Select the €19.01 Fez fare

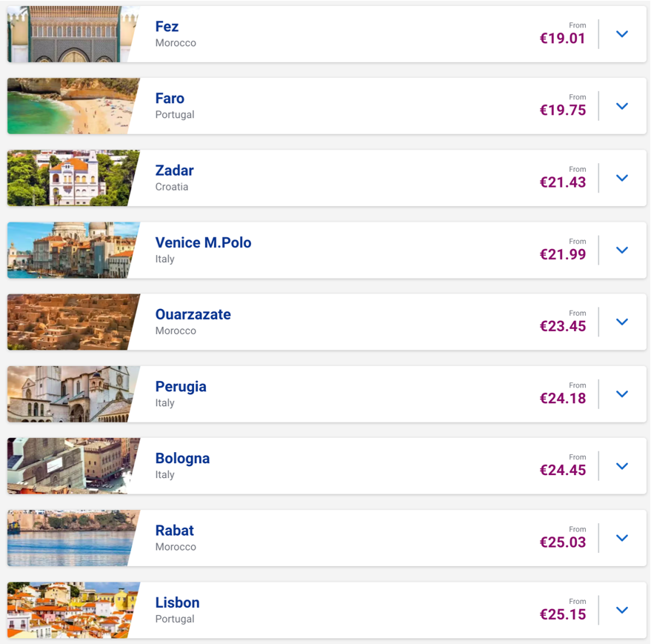pyautogui.click(x=563, y=39)
